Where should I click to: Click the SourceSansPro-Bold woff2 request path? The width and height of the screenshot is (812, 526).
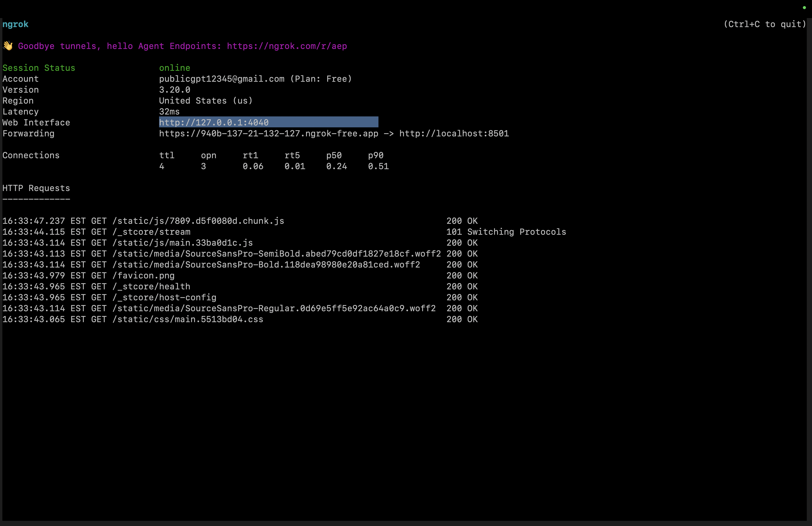tap(266, 264)
